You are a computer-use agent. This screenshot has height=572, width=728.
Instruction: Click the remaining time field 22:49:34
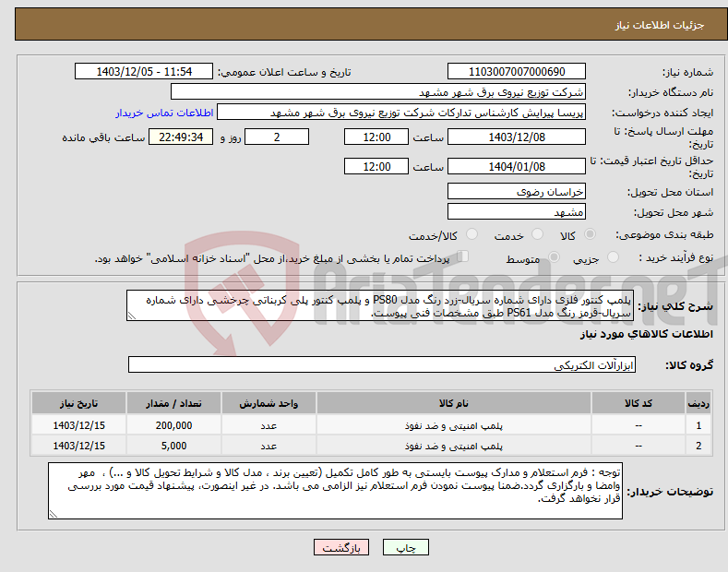pyautogui.click(x=181, y=137)
